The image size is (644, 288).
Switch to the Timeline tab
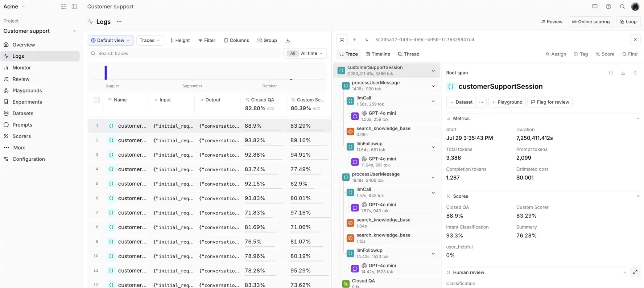[x=378, y=54]
